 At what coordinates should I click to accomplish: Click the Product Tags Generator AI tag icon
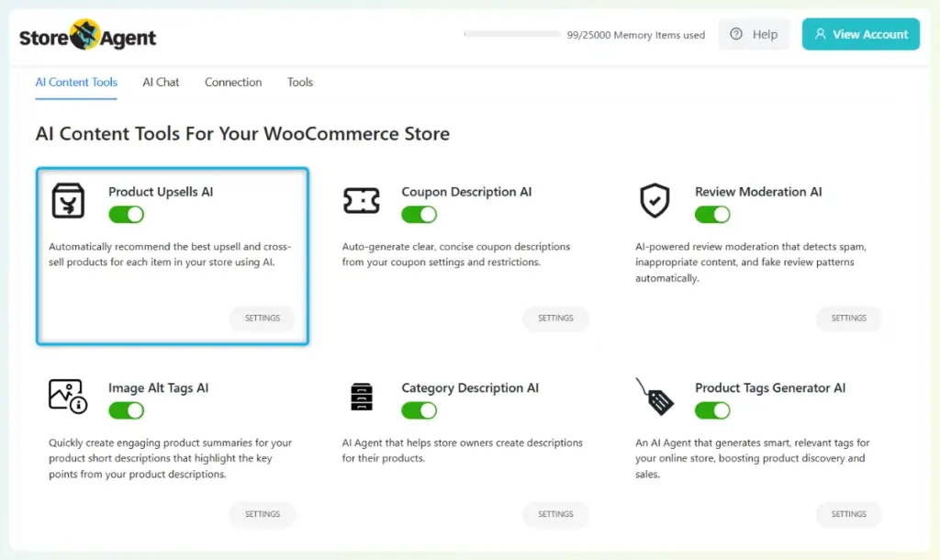pyautogui.click(x=655, y=397)
